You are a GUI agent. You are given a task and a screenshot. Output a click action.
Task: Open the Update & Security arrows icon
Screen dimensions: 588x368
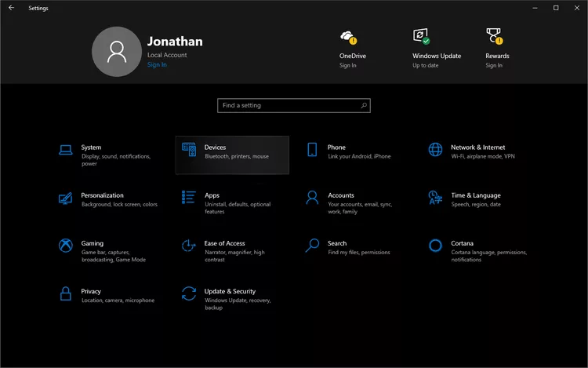click(189, 293)
